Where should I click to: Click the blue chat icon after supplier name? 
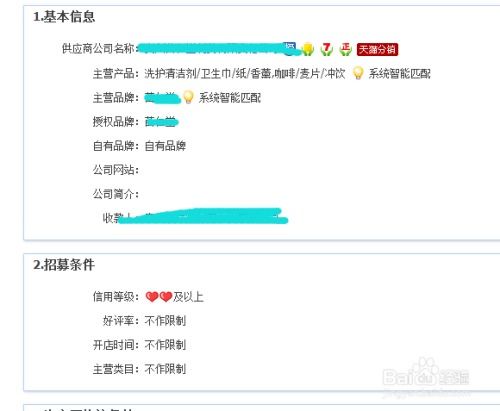pyautogui.click(x=289, y=47)
